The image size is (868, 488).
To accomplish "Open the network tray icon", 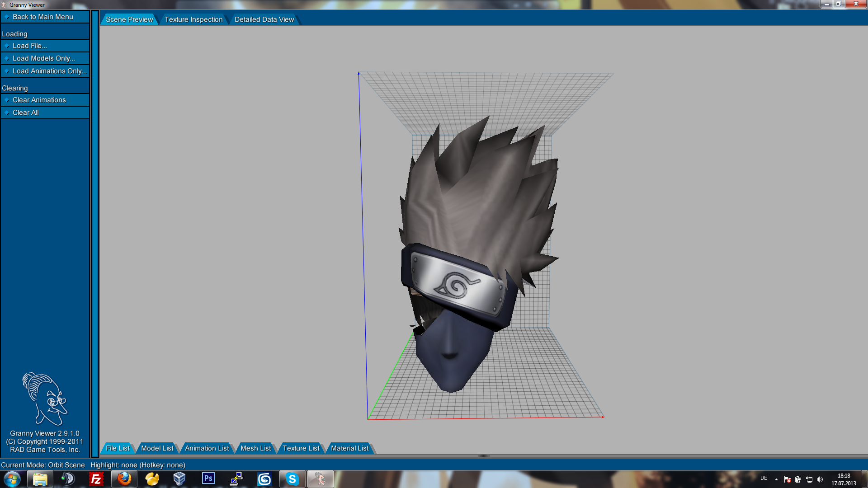I will [809, 479].
